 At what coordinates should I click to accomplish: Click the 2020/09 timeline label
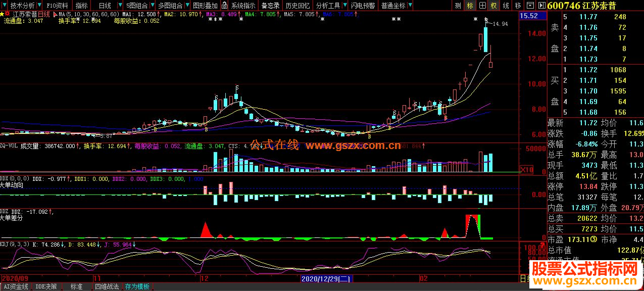pyautogui.click(x=14, y=278)
